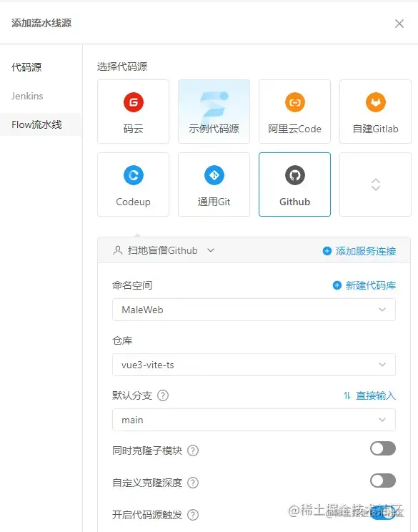Choose the 示例代码源 sample source card
Viewport: 418px width, 532px height.
pos(214,112)
